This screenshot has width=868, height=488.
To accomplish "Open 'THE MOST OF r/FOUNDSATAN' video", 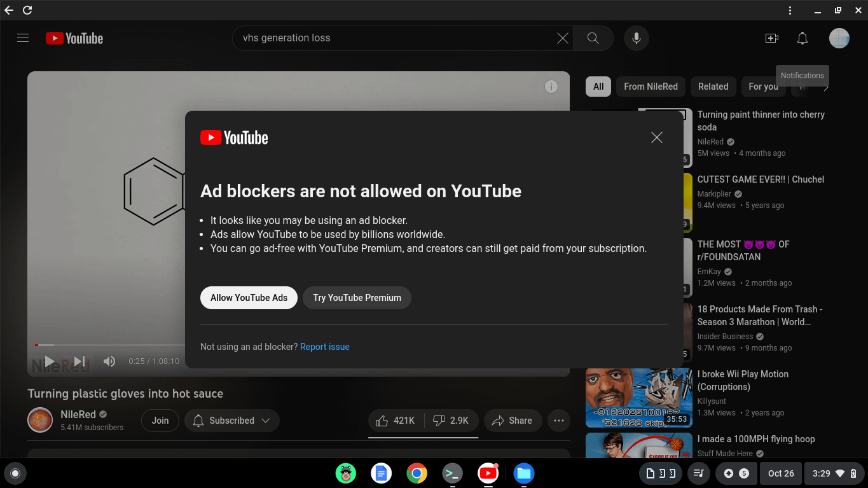I will point(743,251).
